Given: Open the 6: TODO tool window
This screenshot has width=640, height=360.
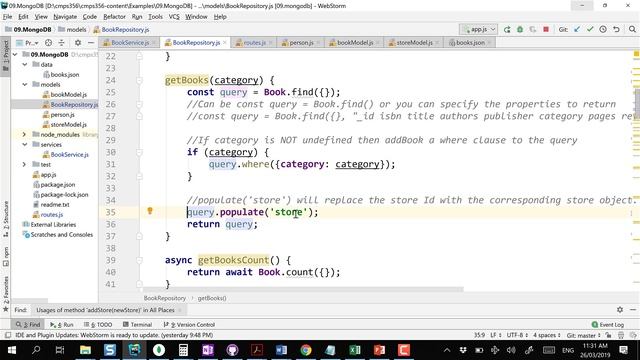Looking at the screenshot, I should tap(98, 324).
